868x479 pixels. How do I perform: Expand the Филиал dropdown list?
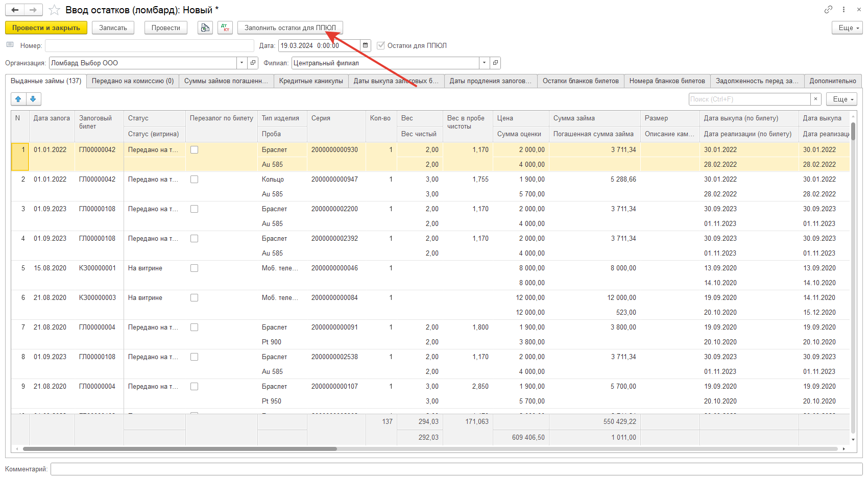[x=484, y=63]
